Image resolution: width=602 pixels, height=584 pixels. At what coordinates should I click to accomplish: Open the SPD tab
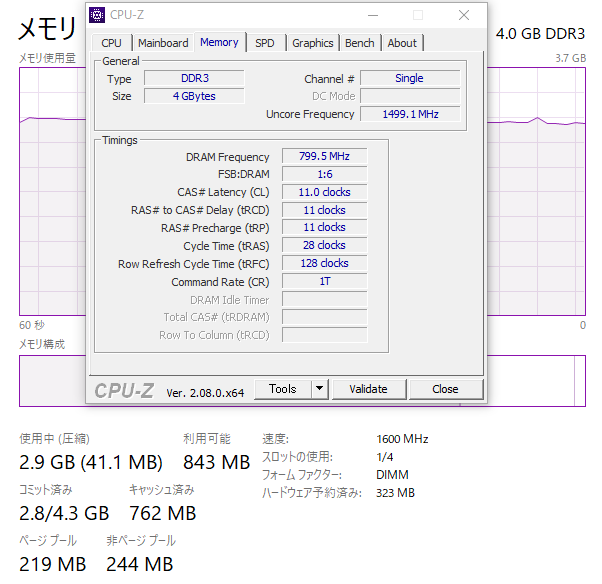(x=265, y=43)
